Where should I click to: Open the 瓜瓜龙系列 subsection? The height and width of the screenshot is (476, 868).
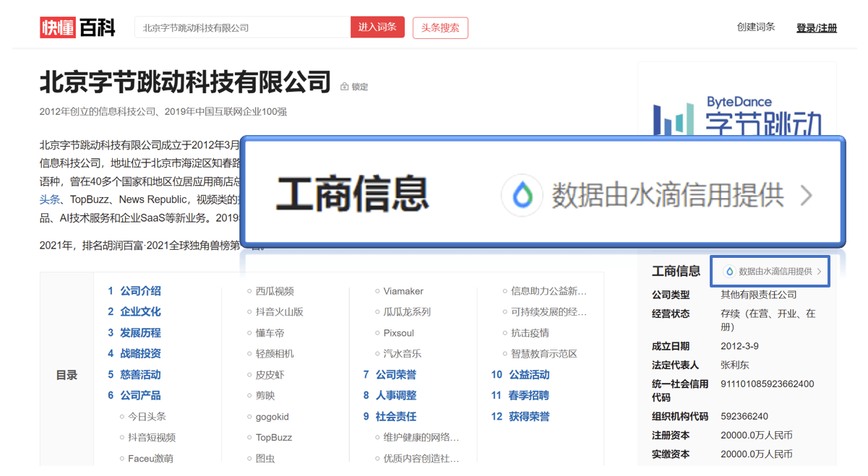coord(407,312)
